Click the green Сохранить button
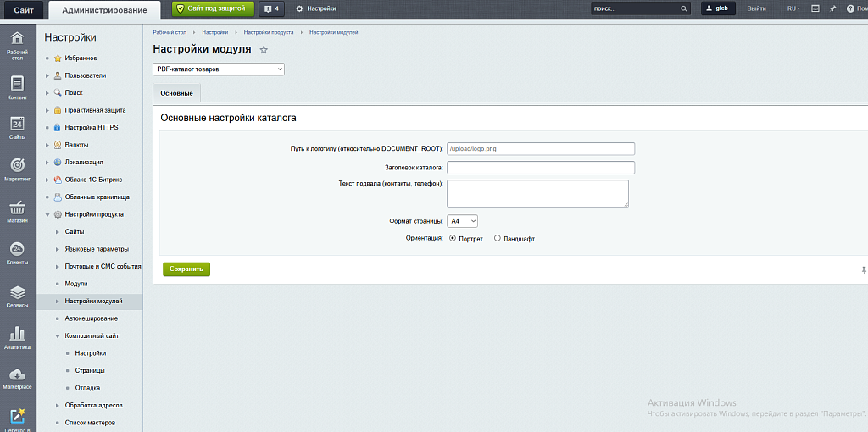The image size is (868, 432). click(186, 269)
